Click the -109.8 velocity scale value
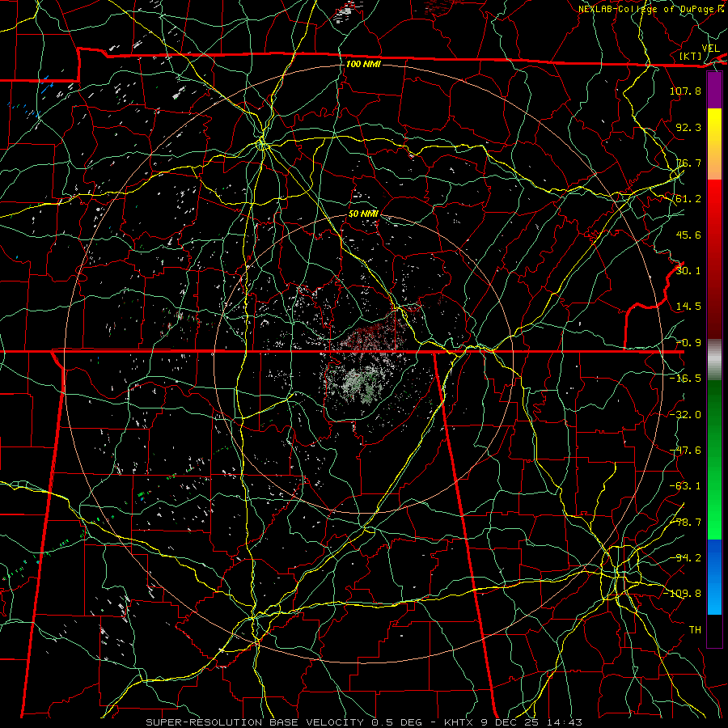The image size is (728, 728). click(682, 594)
